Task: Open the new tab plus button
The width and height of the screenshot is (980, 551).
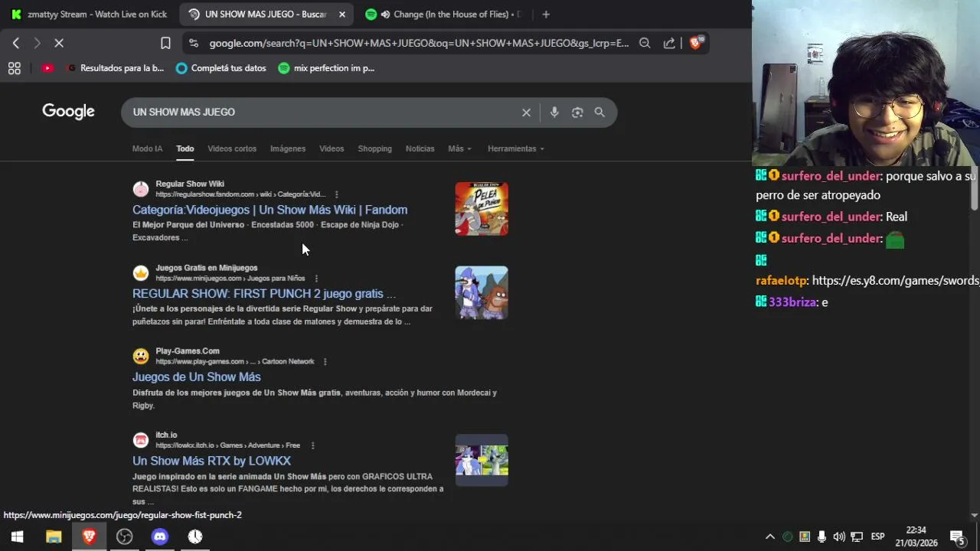Action: tap(546, 14)
